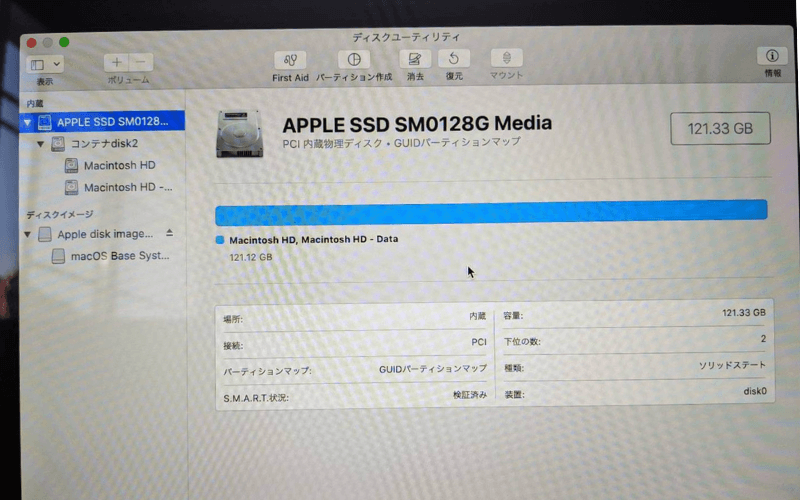Viewport: 800px width, 500px height.
Task: Click the 種類 value ソリッドステート
Action: [732, 365]
